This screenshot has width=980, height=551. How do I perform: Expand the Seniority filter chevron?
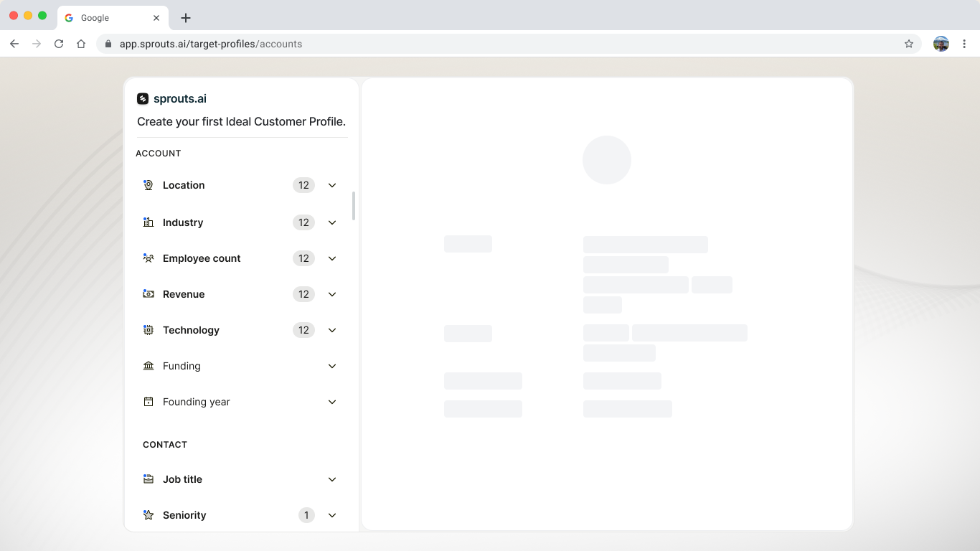(332, 515)
